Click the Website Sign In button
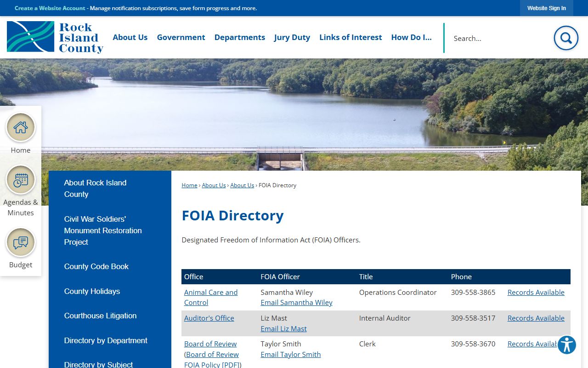The height and width of the screenshot is (368, 588). pyautogui.click(x=547, y=8)
